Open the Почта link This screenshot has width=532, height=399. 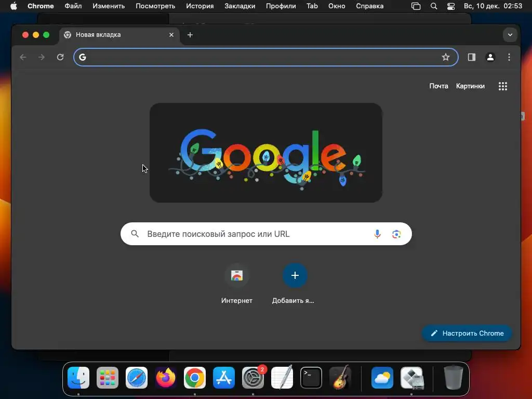coord(438,86)
